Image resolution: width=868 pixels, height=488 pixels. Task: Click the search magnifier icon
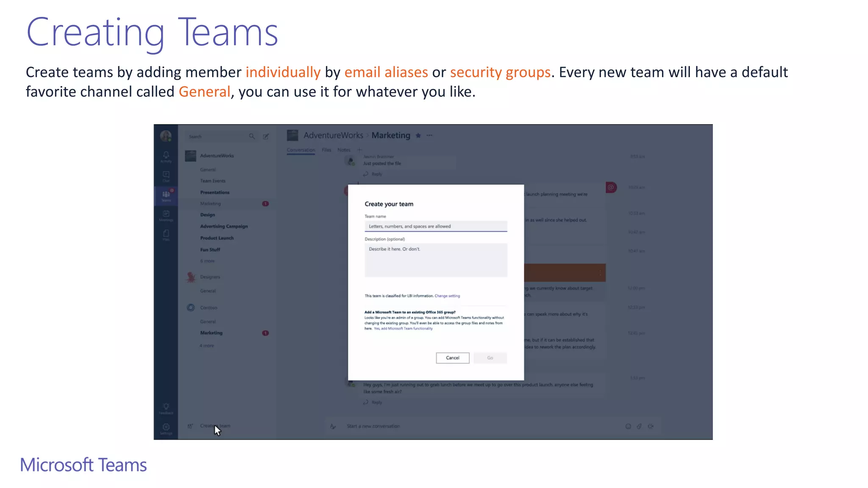(252, 136)
